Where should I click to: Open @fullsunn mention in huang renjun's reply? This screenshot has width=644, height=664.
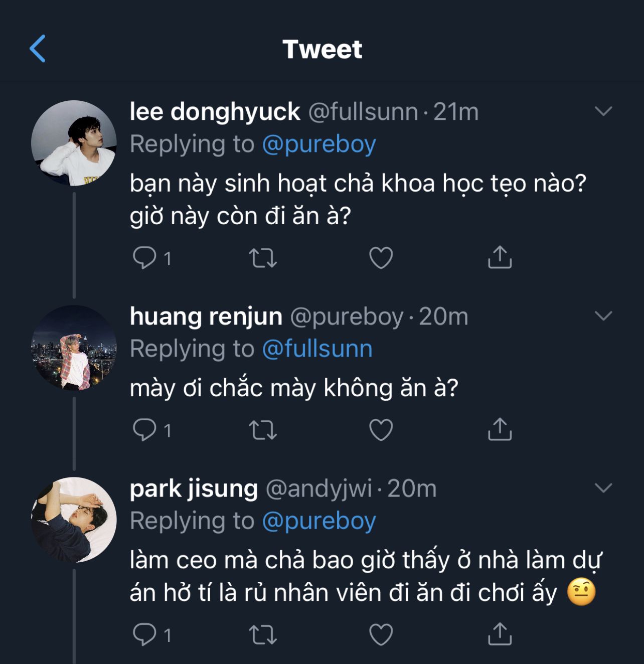click(317, 349)
